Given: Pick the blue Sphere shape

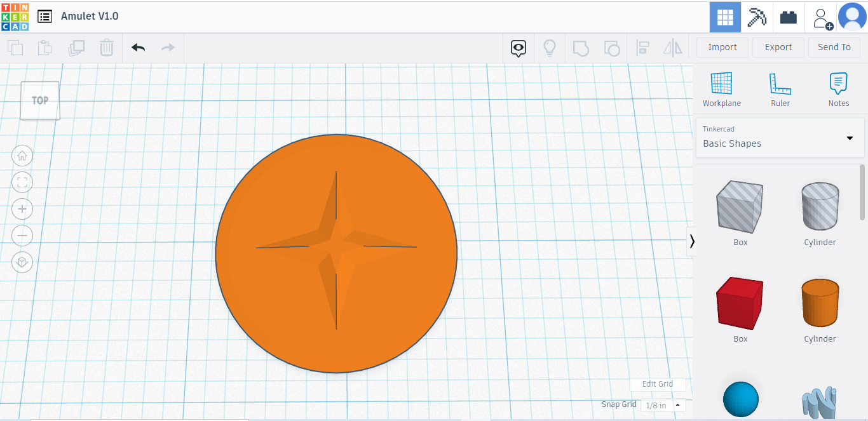Looking at the screenshot, I should click(740, 399).
